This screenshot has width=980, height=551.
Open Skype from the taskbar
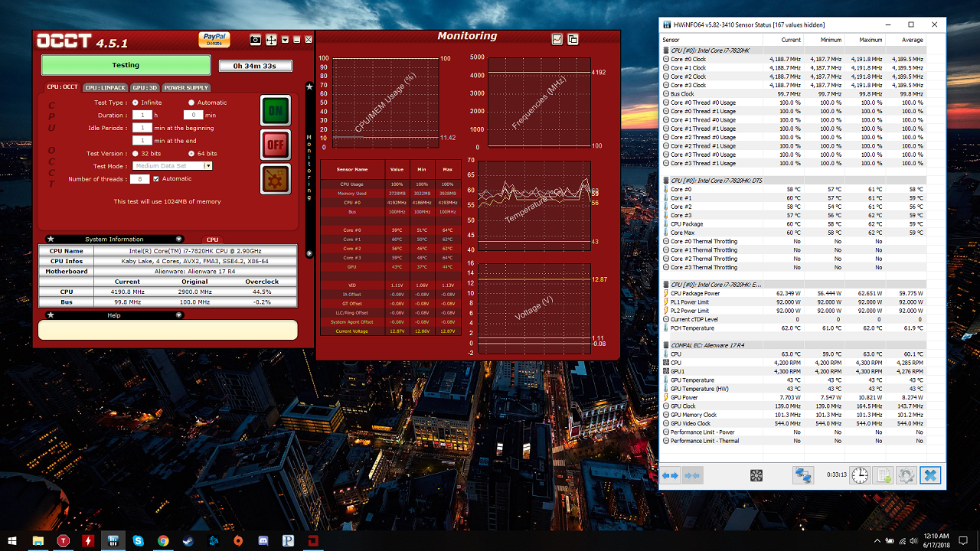coord(138,540)
